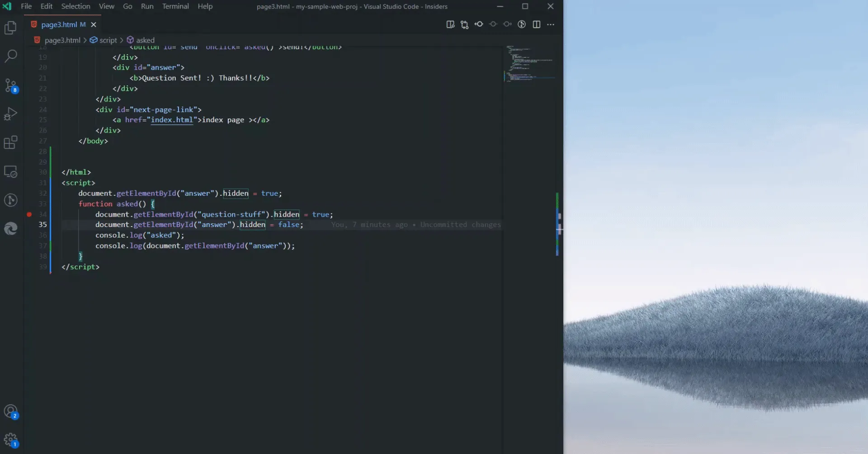The height and width of the screenshot is (454, 868).
Task: Click the Microsoft Edge Tools sidebar icon
Action: (x=11, y=228)
